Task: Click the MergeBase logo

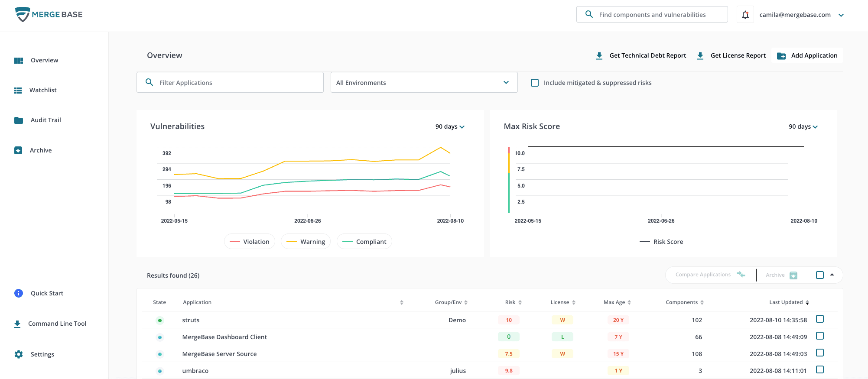Action: (x=49, y=14)
